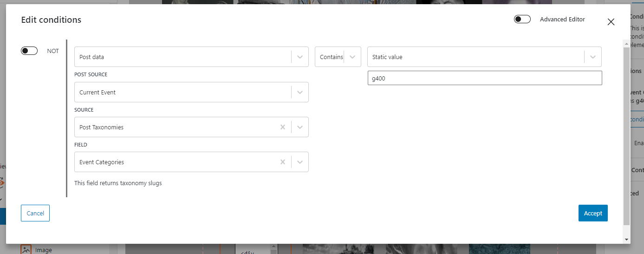Screen dimensions: 644x254
Task: Click the Cancel button
Action: pos(35,213)
